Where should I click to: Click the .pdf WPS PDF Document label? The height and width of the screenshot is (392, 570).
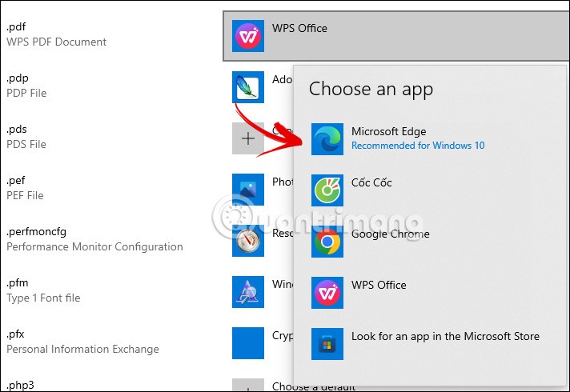(56, 35)
